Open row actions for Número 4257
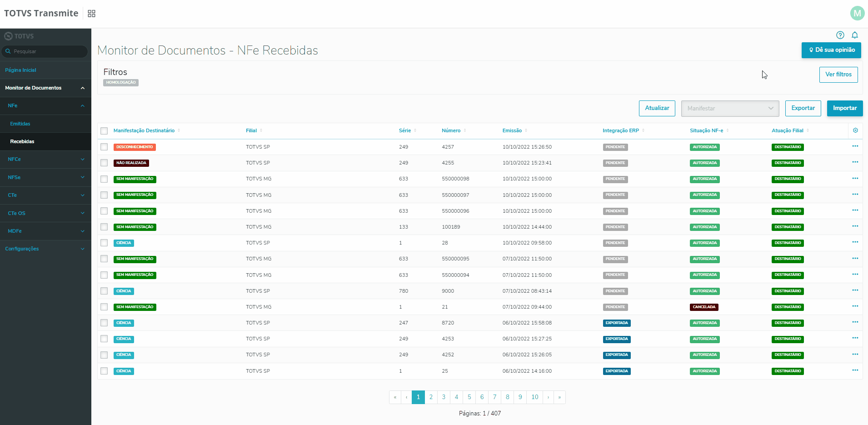The height and width of the screenshot is (425, 868). pyautogui.click(x=855, y=146)
